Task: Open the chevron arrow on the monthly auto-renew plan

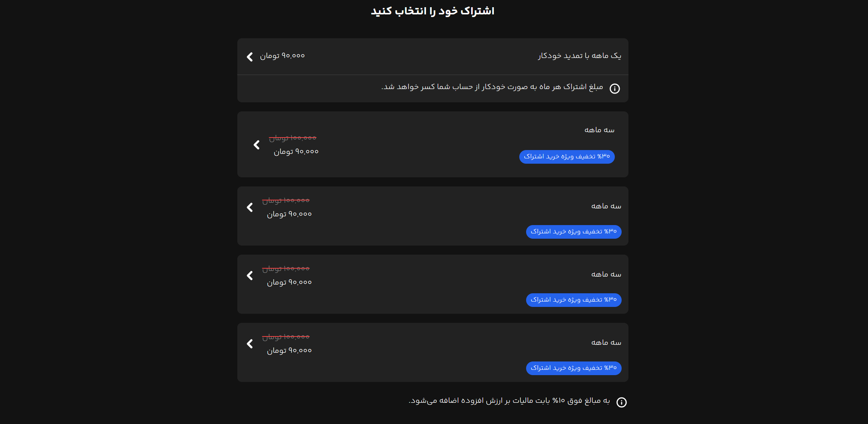Action: click(250, 57)
